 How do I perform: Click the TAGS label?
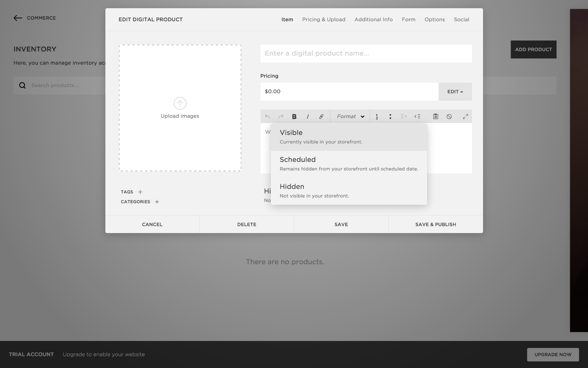pos(127,192)
